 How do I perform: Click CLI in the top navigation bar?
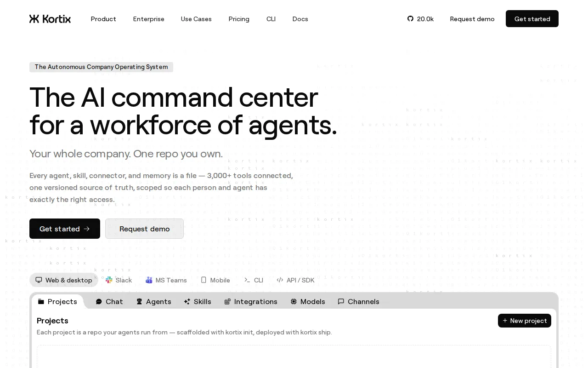[271, 19]
